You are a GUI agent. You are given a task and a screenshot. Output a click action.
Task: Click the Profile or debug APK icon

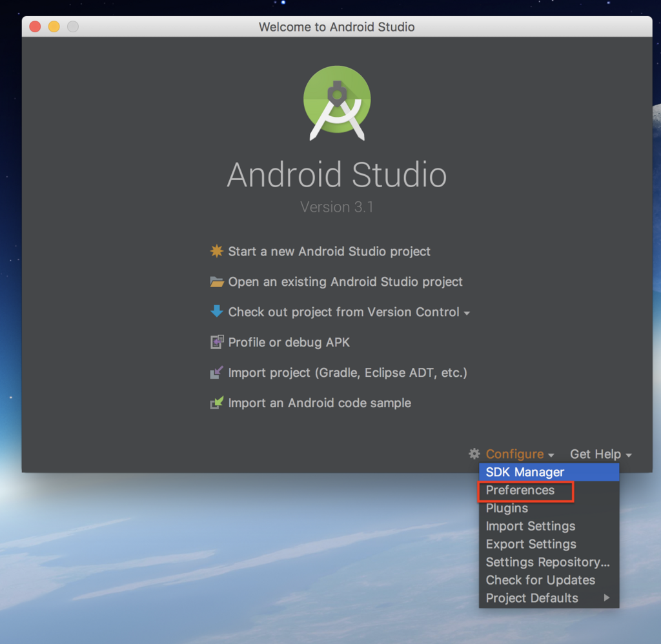click(217, 342)
